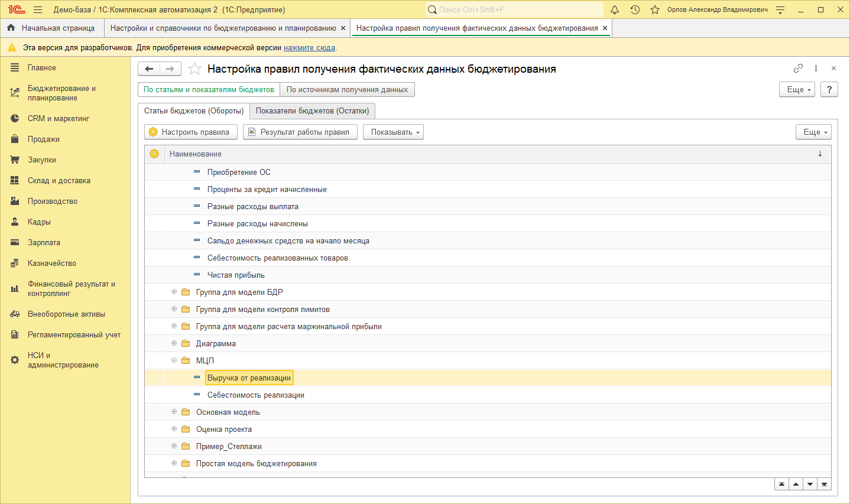Viewport: 850px width, 504px height.
Task: Open history clock icon in title bar
Action: [635, 9]
